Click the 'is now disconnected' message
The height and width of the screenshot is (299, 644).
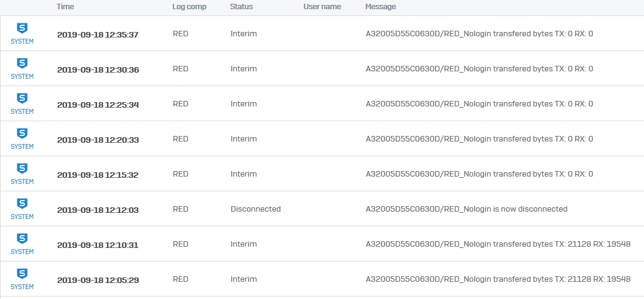[x=466, y=209]
